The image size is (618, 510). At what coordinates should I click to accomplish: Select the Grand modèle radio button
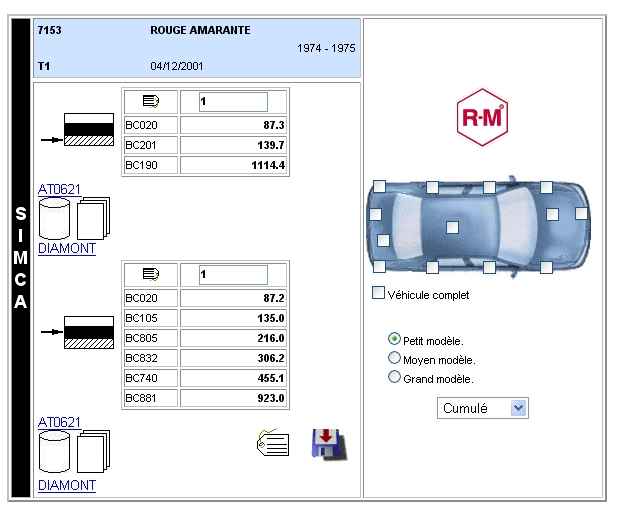(x=394, y=377)
